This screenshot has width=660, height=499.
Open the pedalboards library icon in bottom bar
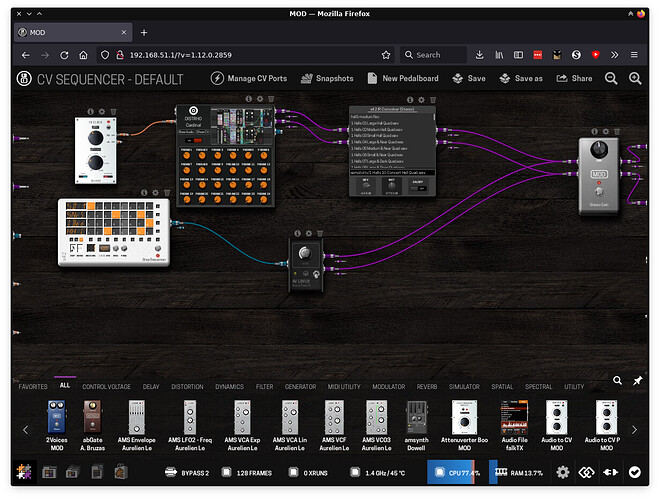click(x=49, y=472)
